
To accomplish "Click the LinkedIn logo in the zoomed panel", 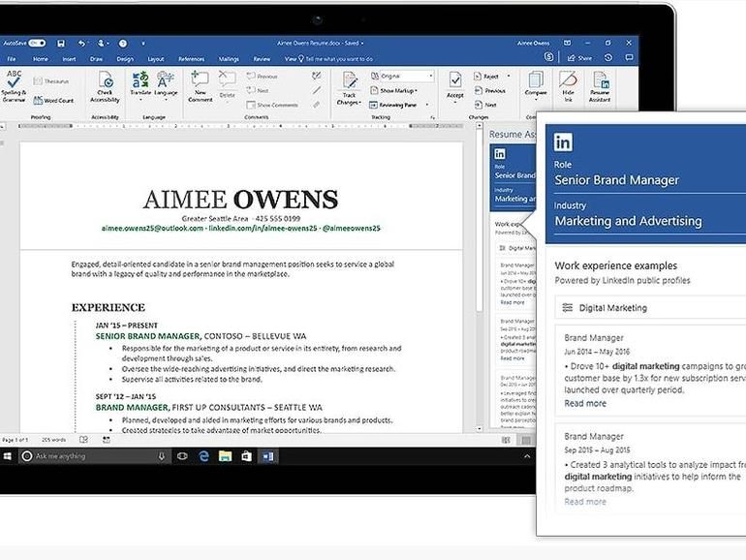I will point(563,142).
